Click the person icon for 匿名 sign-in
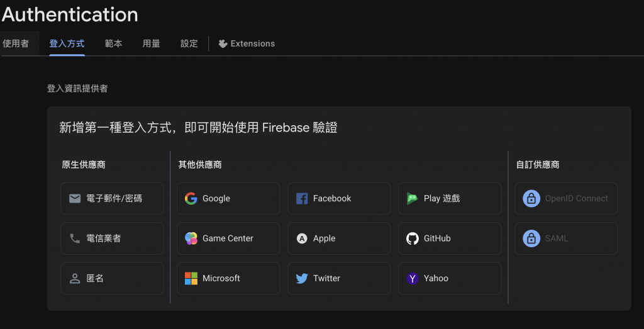This screenshot has width=644, height=329. click(x=75, y=279)
